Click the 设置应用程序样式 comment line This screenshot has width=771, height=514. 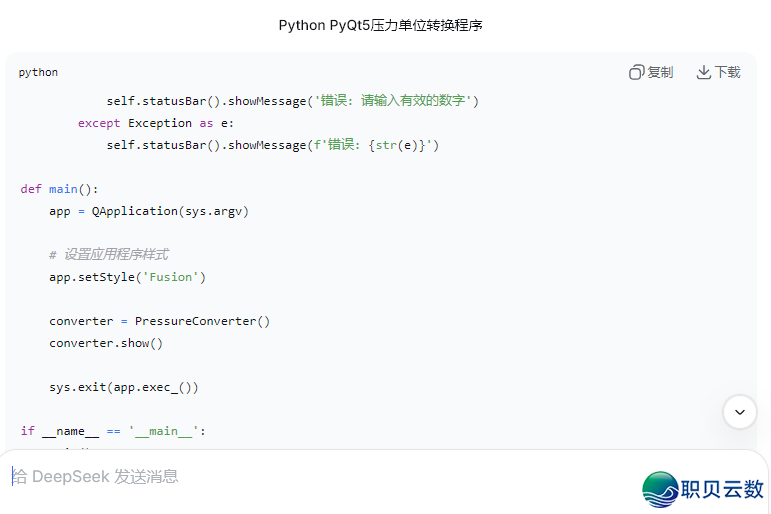[108, 255]
